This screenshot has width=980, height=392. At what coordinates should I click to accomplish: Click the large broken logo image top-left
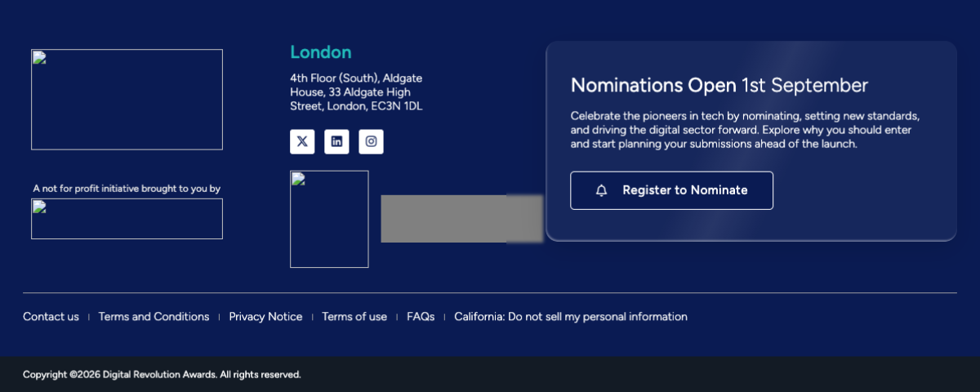[x=127, y=100]
